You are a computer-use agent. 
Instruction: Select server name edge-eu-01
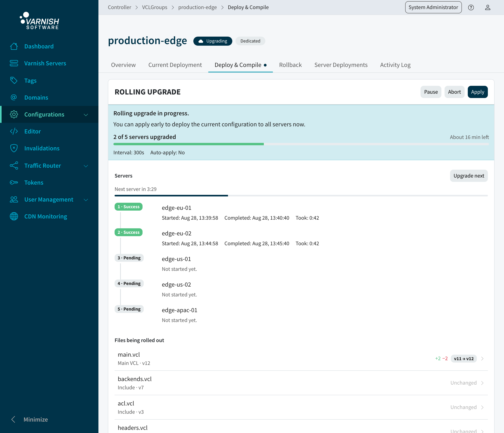pyautogui.click(x=177, y=208)
